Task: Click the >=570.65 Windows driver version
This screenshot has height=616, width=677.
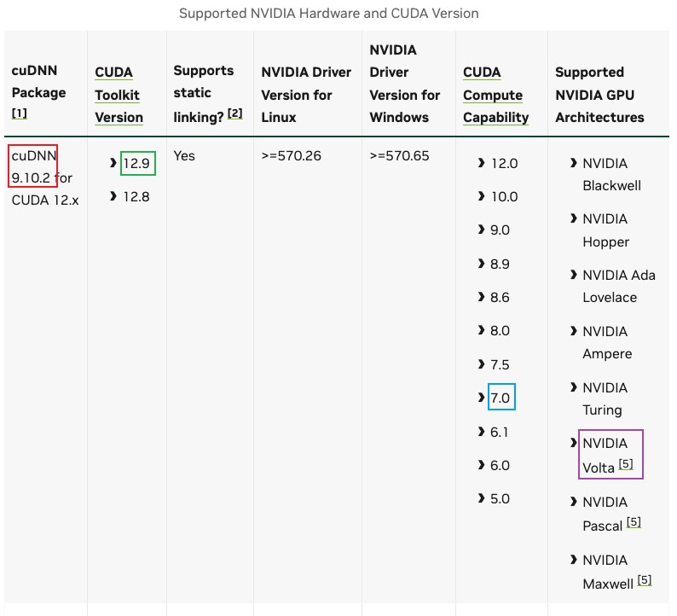Action: pyautogui.click(x=399, y=156)
